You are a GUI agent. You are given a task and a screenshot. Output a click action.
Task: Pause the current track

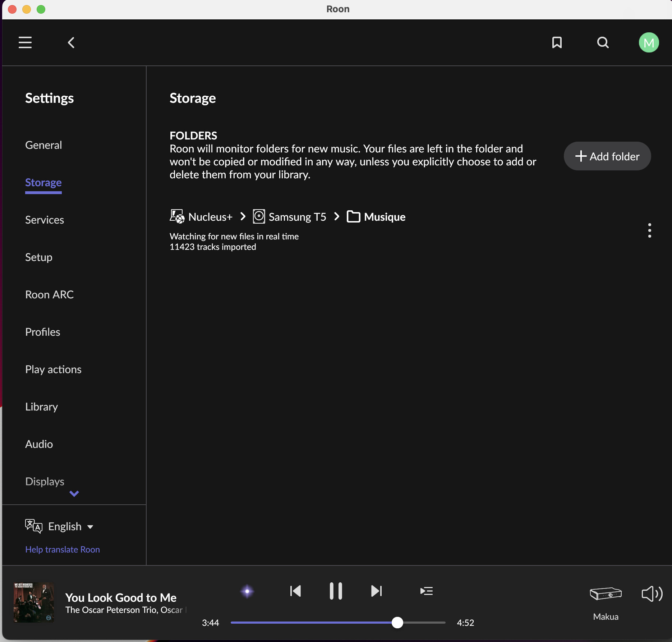[x=336, y=591]
